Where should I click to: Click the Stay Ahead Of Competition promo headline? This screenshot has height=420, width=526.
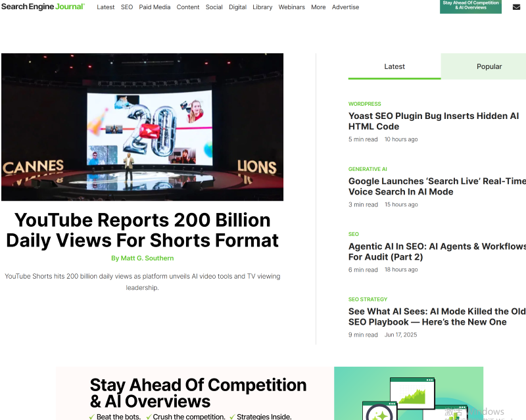coord(198,393)
